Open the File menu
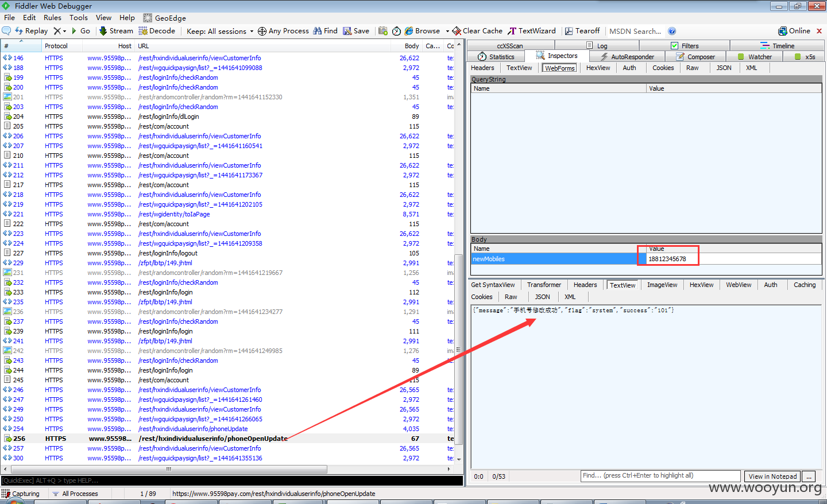This screenshot has height=504, width=827. (x=9, y=18)
